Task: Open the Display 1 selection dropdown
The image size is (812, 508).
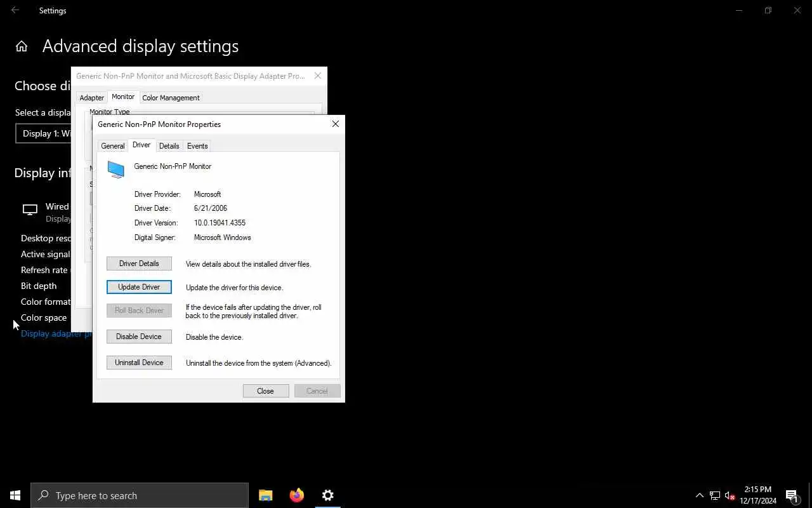Action: coord(44,133)
